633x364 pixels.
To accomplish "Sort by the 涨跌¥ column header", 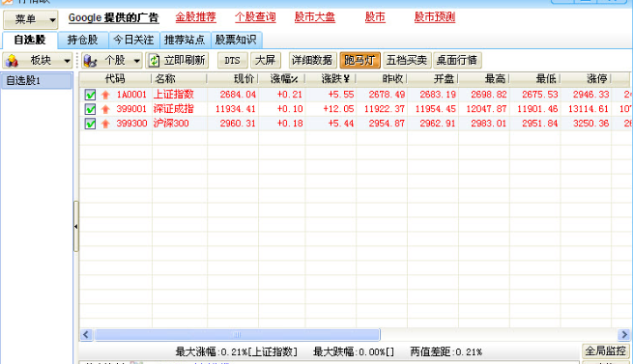I will coord(331,79).
